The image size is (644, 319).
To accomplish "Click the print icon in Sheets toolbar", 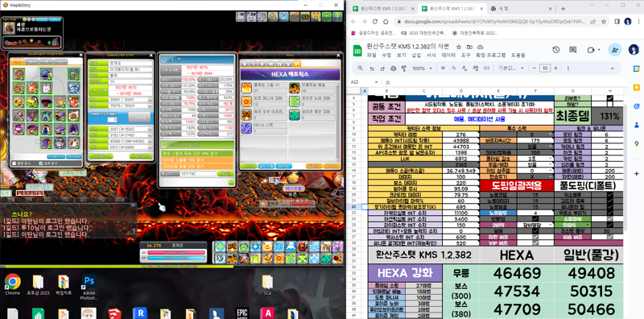I will click(x=393, y=68).
